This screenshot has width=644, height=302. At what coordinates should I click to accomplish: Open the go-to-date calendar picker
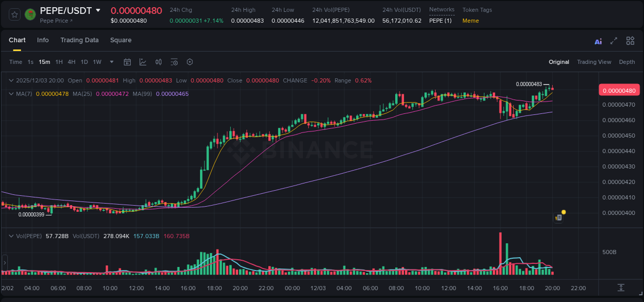[127, 62]
